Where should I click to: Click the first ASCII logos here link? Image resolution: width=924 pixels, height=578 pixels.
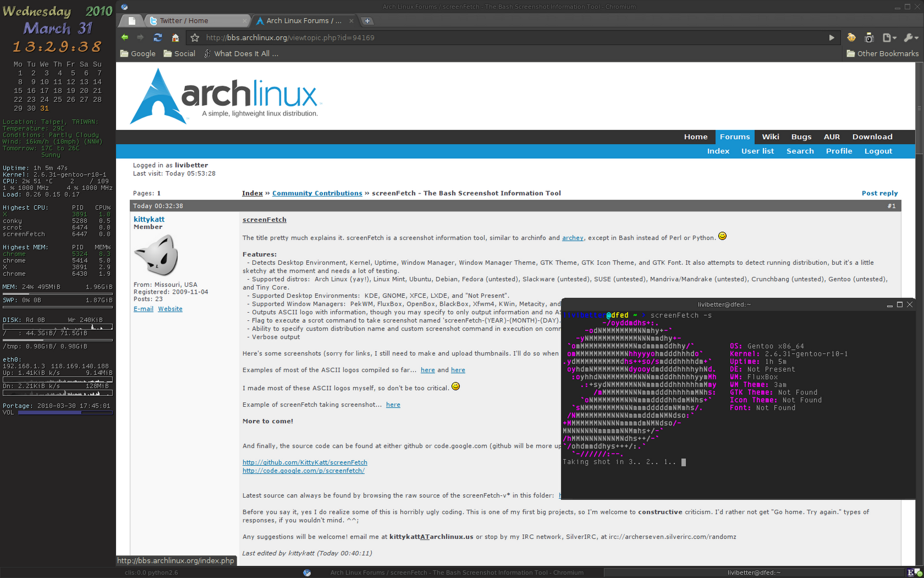[427, 370]
